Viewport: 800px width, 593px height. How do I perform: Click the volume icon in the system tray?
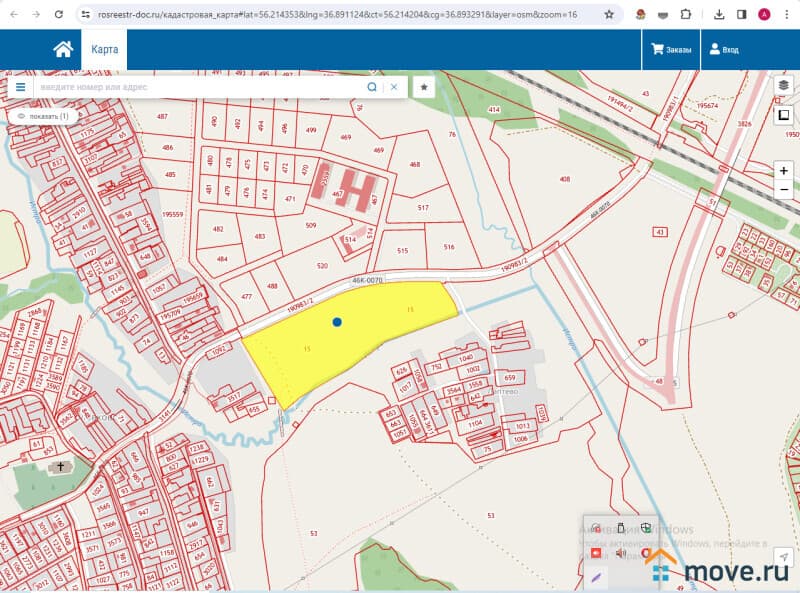point(620,552)
